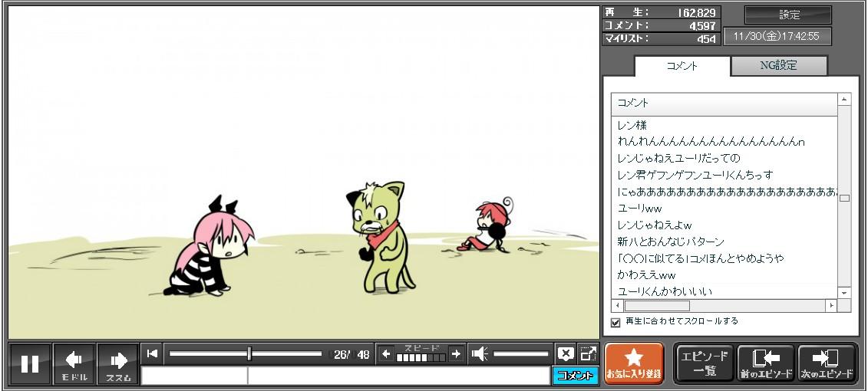Open the episode list (エピソード一覧)

point(702,363)
